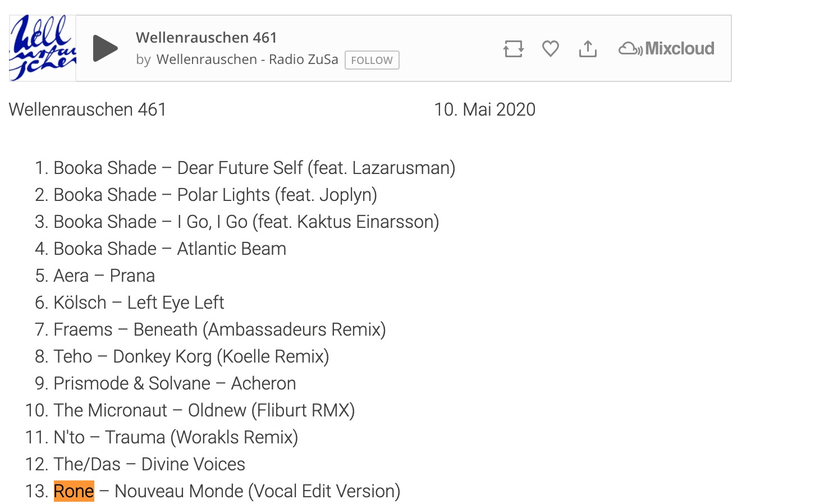The image size is (815, 504).
Task: Open the Mixcloud logo link
Action: pos(666,49)
